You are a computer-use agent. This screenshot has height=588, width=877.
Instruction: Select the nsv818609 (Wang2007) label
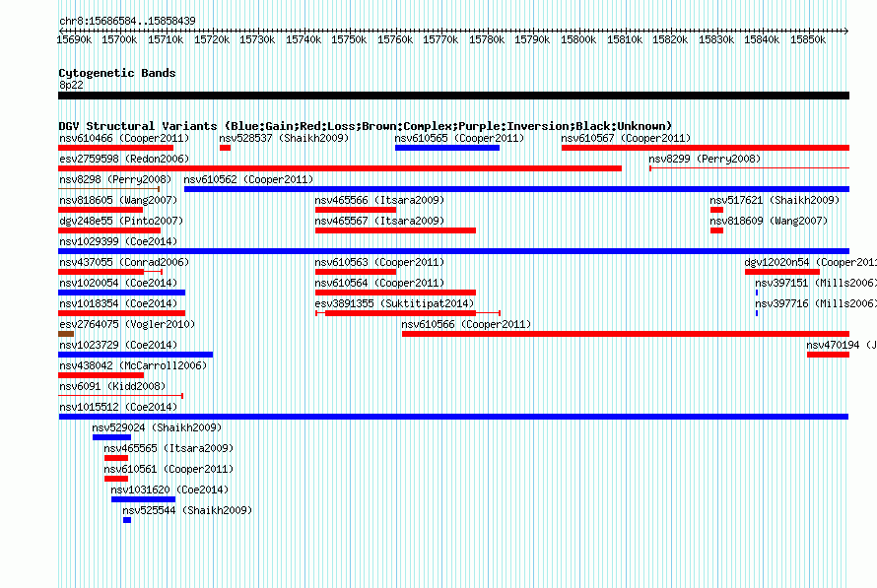click(x=769, y=221)
